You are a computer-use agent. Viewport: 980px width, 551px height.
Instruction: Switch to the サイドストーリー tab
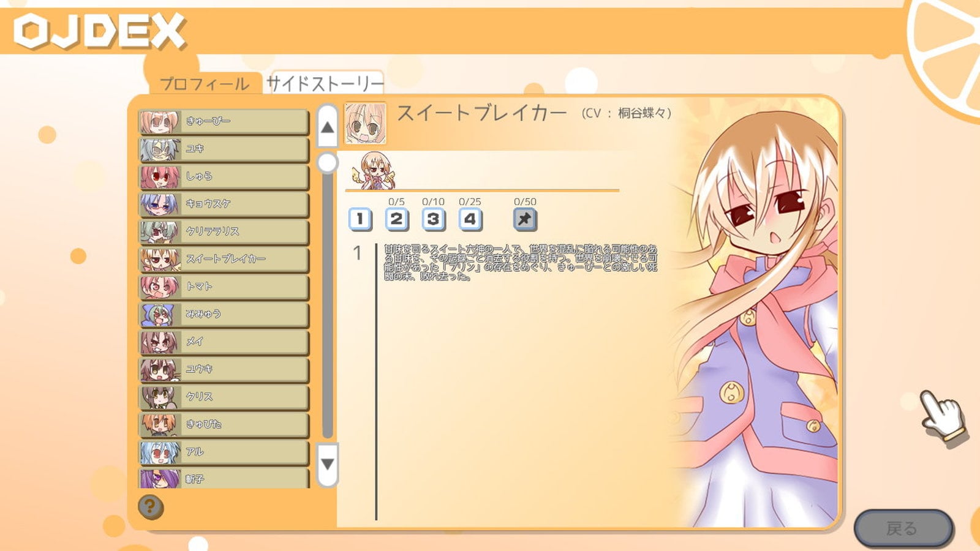(x=325, y=83)
